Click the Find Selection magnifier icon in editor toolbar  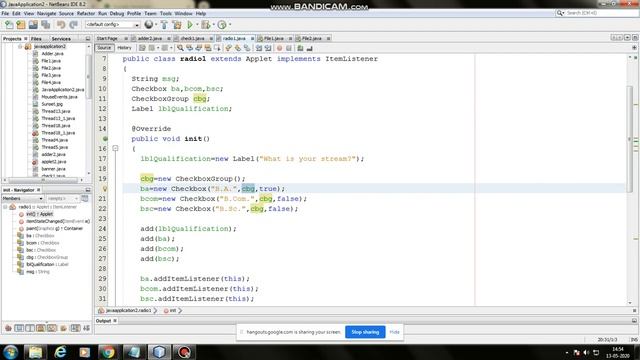point(180,48)
